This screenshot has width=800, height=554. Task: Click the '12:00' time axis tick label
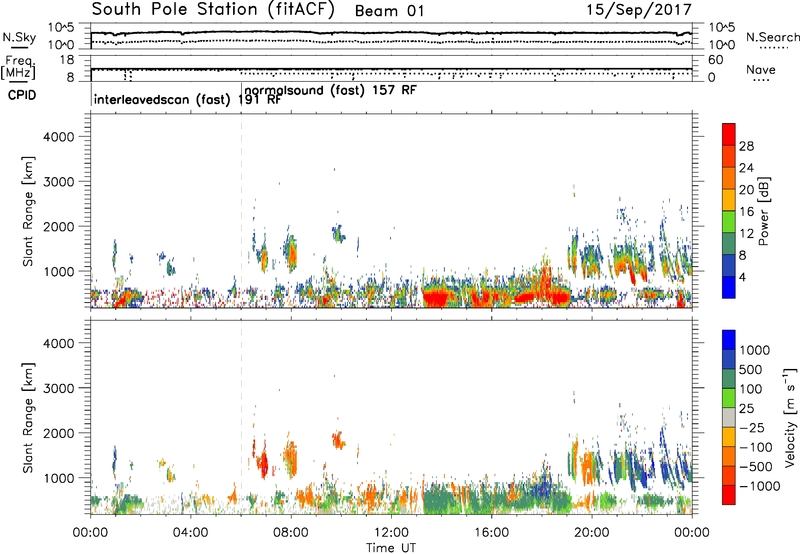391,533
